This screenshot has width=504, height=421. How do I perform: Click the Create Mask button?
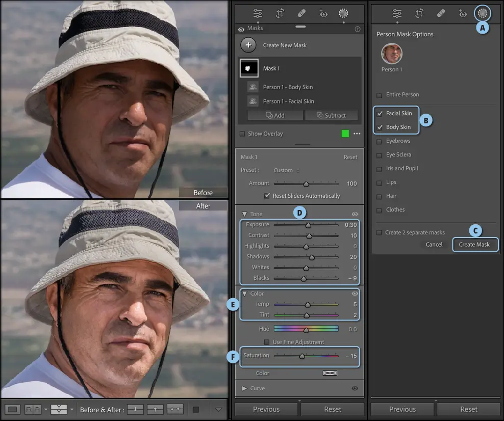click(474, 245)
